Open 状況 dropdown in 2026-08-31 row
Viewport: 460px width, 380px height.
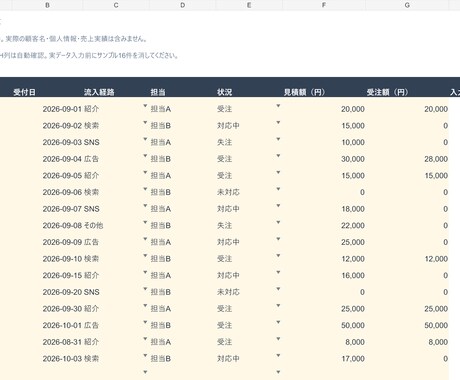278,339
